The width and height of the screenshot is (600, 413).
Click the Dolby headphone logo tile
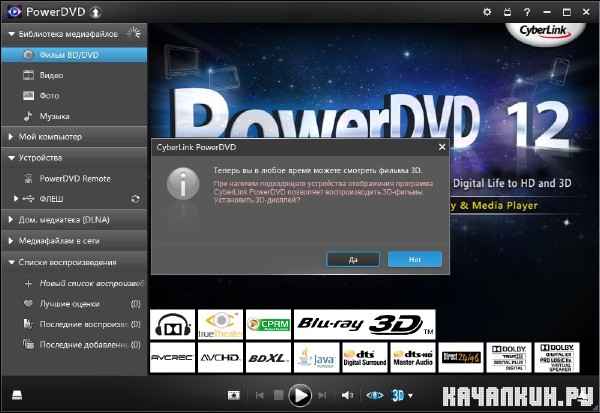click(x=173, y=325)
